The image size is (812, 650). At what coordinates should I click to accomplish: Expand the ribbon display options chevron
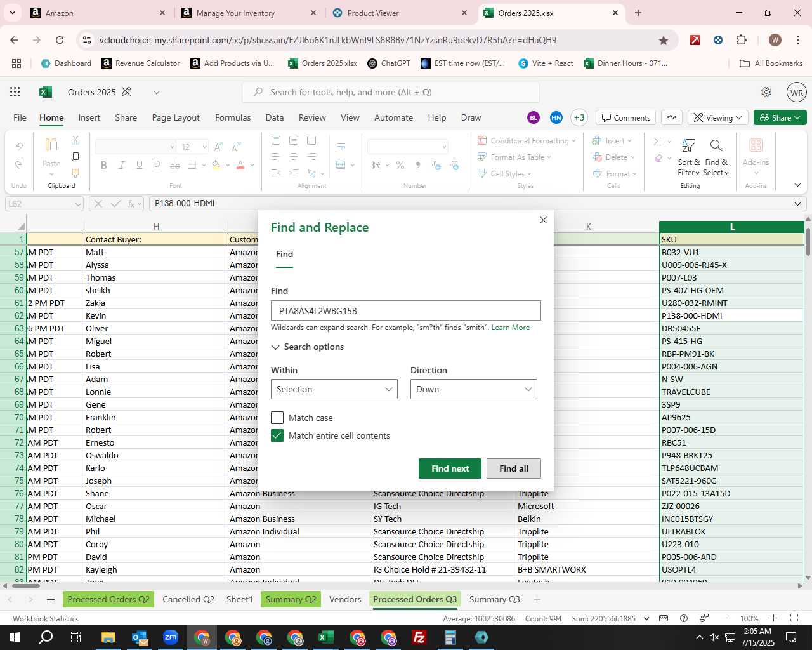(797, 185)
